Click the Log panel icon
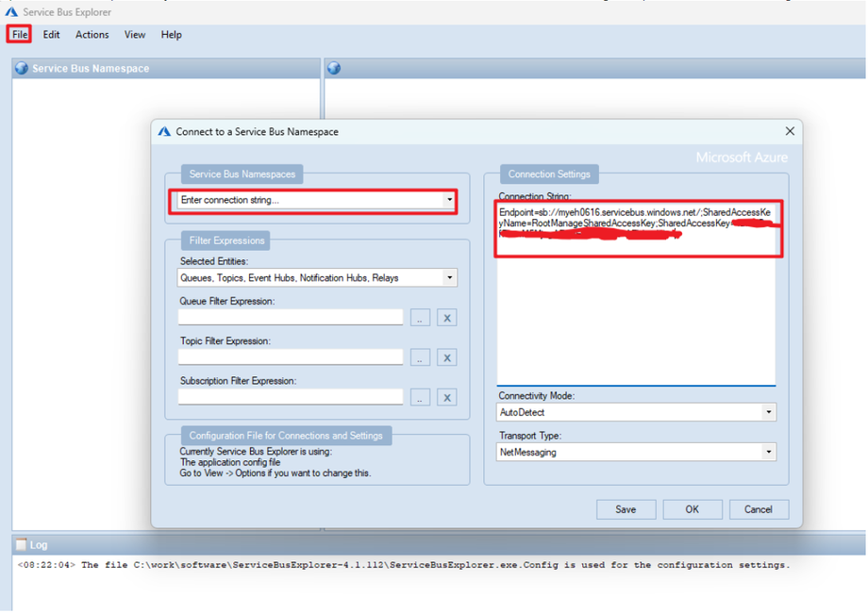868x613 pixels. click(x=21, y=544)
